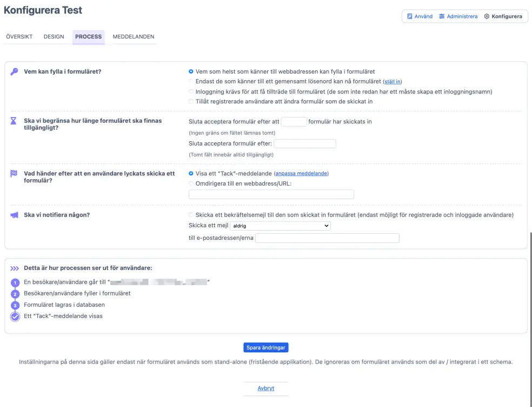The width and height of the screenshot is (532, 407).
Task: Click the hourglass icon for time limit section
Action: tap(14, 121)
